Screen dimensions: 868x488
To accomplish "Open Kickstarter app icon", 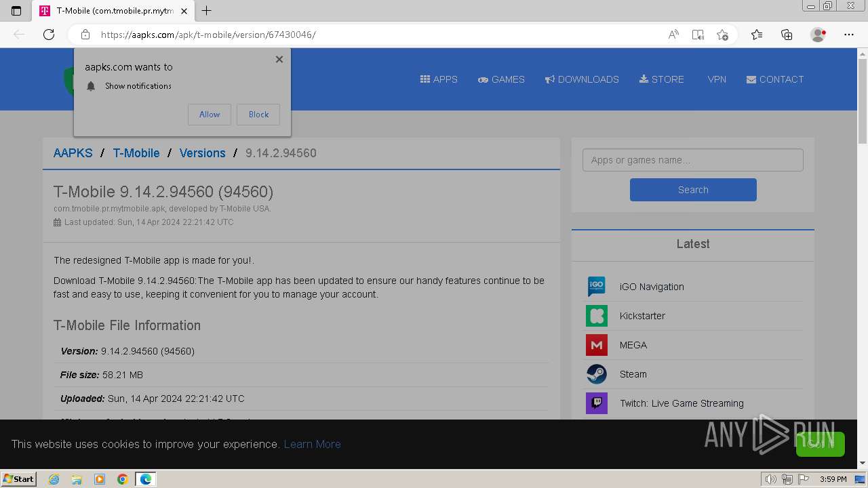I will click(597, 316).
